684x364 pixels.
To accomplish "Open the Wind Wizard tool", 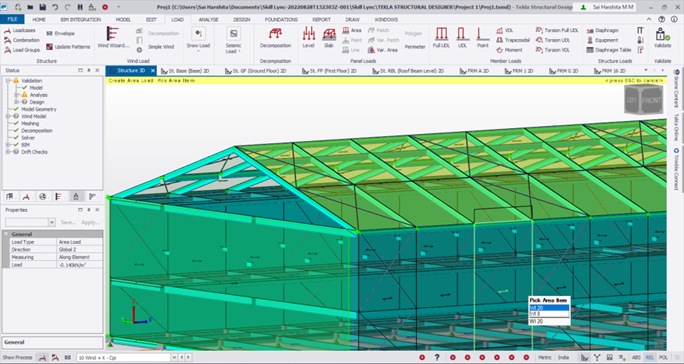I will 113,37.
